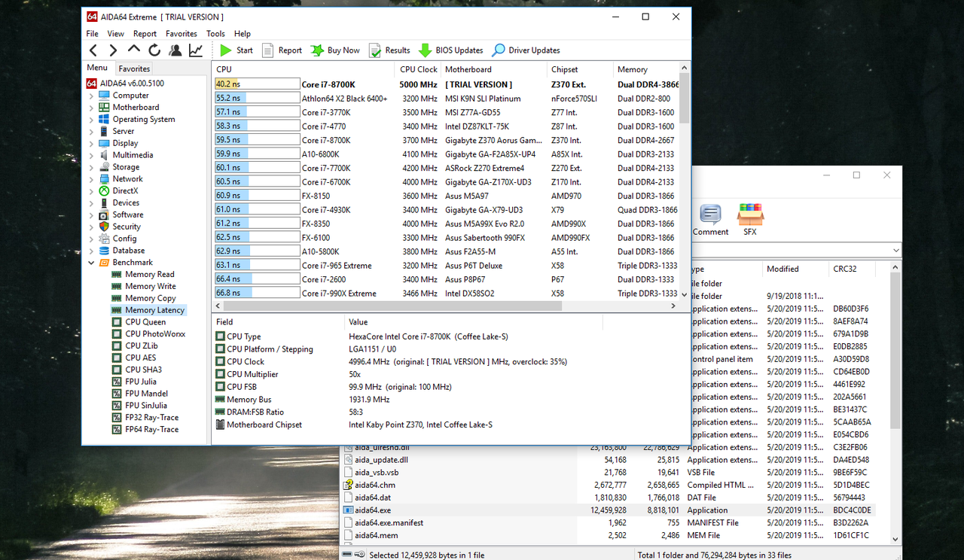Select the Memory Read benchmark
Image resolution: width=964 pixels, height=560 pixels.
(149, 275)
